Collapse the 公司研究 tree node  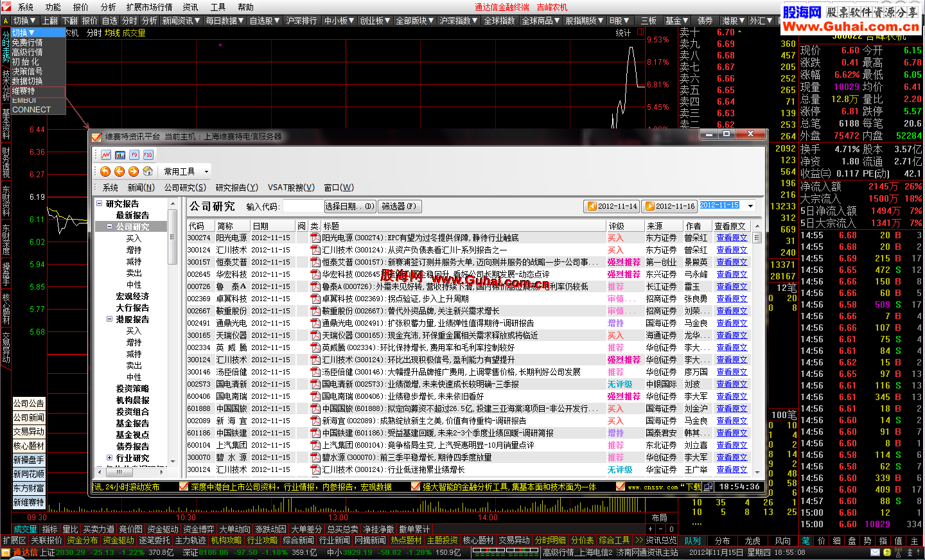[110, 227]
